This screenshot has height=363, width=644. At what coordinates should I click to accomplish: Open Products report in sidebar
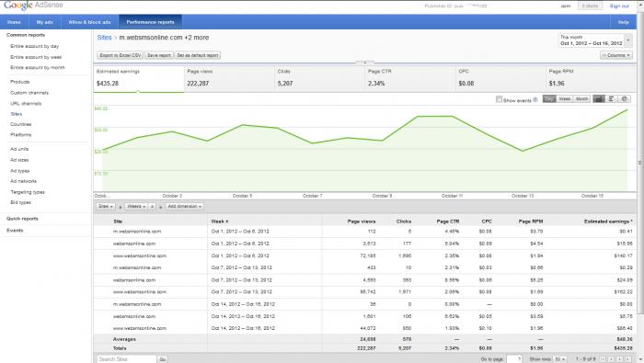pos(19,82)
